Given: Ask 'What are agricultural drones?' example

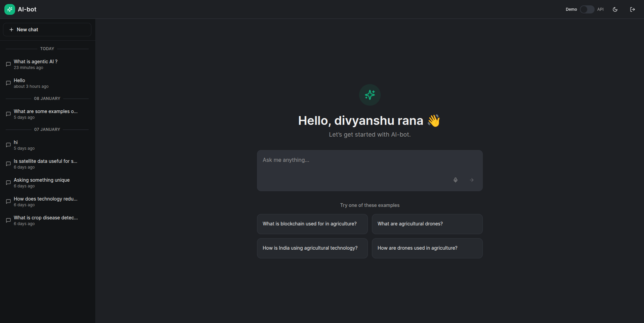Looking at the screenshot, I should tap(427, 224).
